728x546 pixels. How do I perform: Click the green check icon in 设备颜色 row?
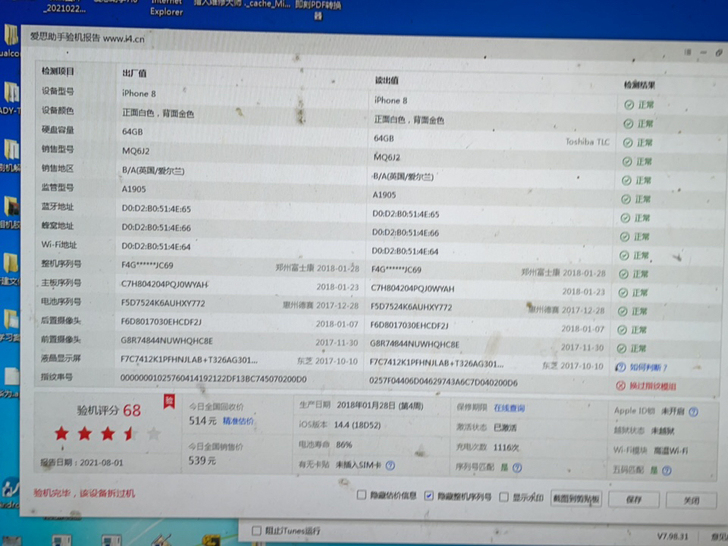[x=628, y=124]
